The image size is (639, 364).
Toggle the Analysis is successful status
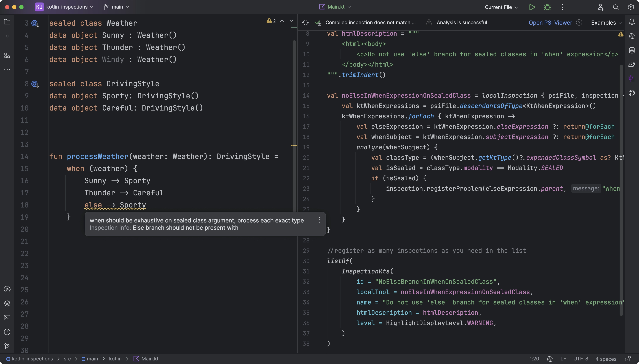pyautogui.click(x=461, y=22)
